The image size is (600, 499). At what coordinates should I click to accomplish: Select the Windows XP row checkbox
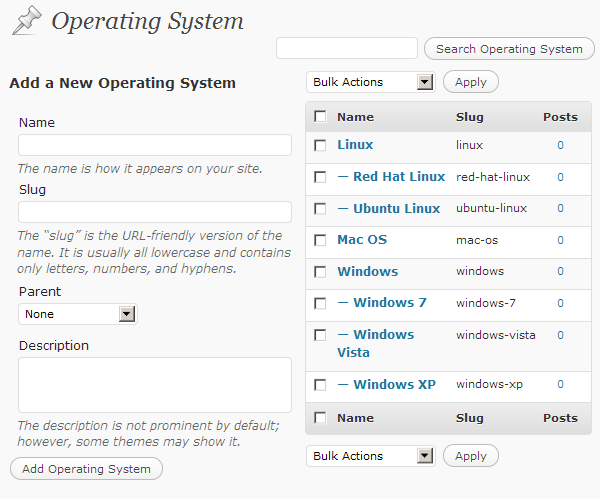320,385
